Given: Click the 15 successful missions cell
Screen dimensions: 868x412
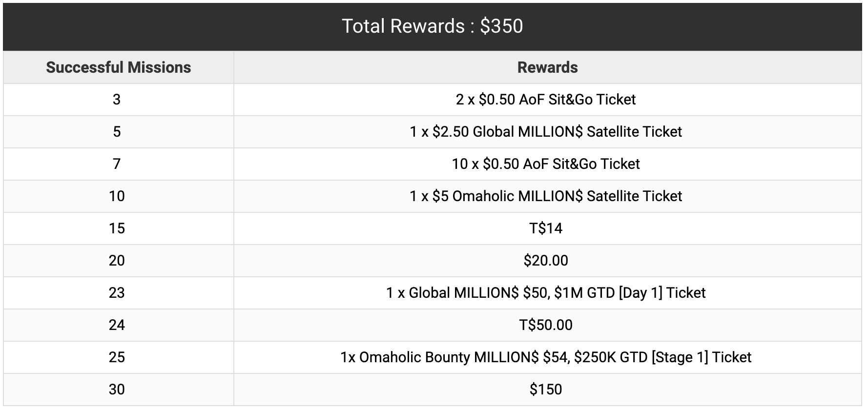Looking at the screenshot, I should tap(117, 228).
